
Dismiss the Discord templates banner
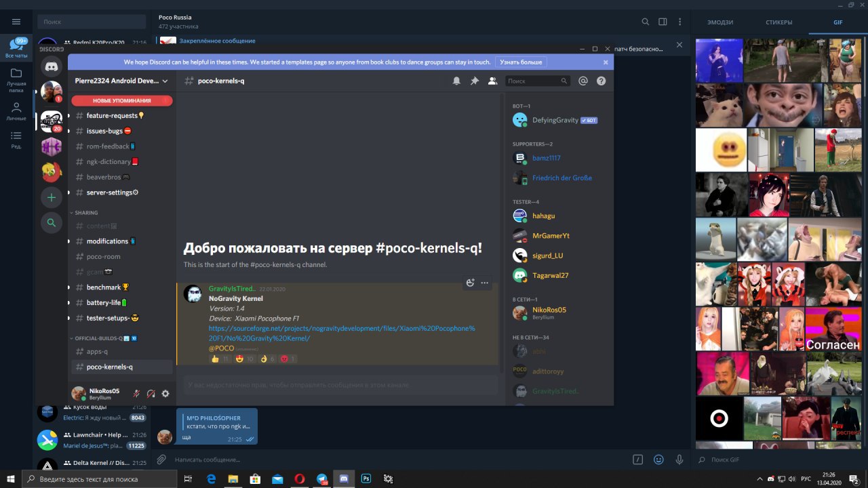click(606, 62)
